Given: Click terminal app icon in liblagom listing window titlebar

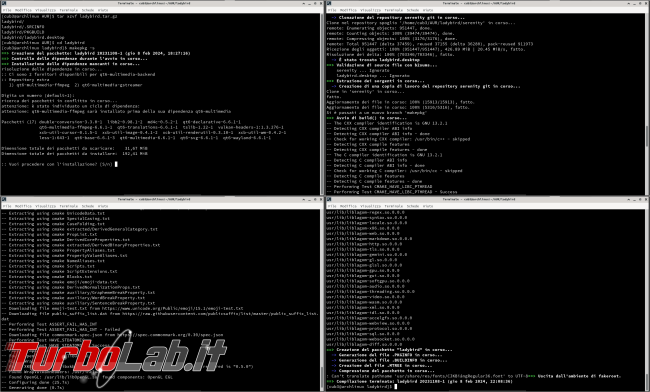Looking at the screenshot, I should (329, 199).
